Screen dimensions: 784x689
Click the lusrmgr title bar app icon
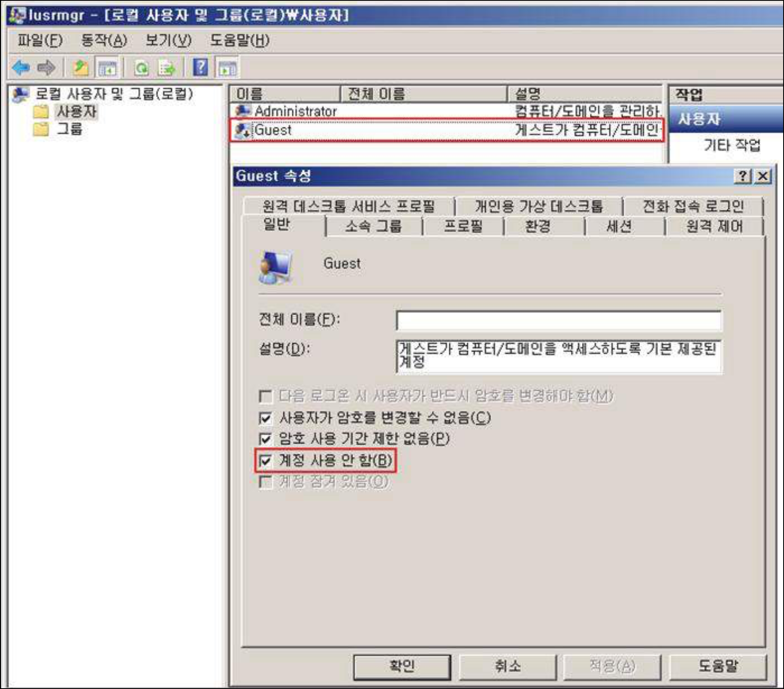point(18,15)
